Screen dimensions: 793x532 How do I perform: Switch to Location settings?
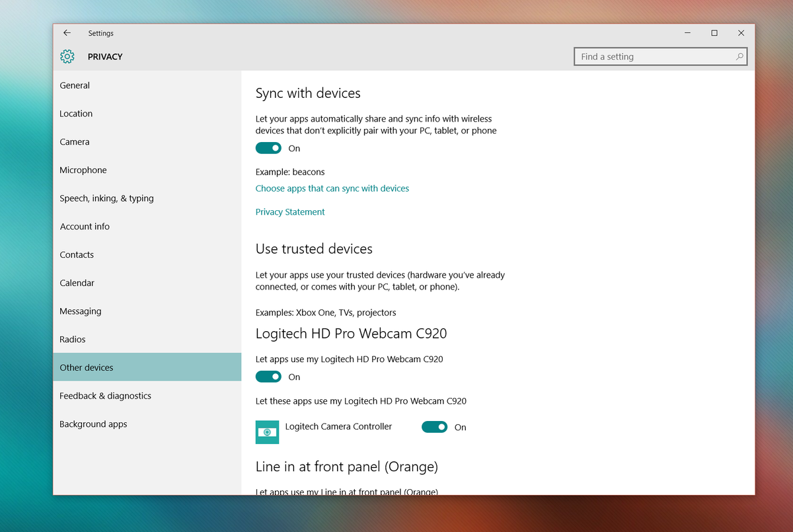tap(75, 114)
